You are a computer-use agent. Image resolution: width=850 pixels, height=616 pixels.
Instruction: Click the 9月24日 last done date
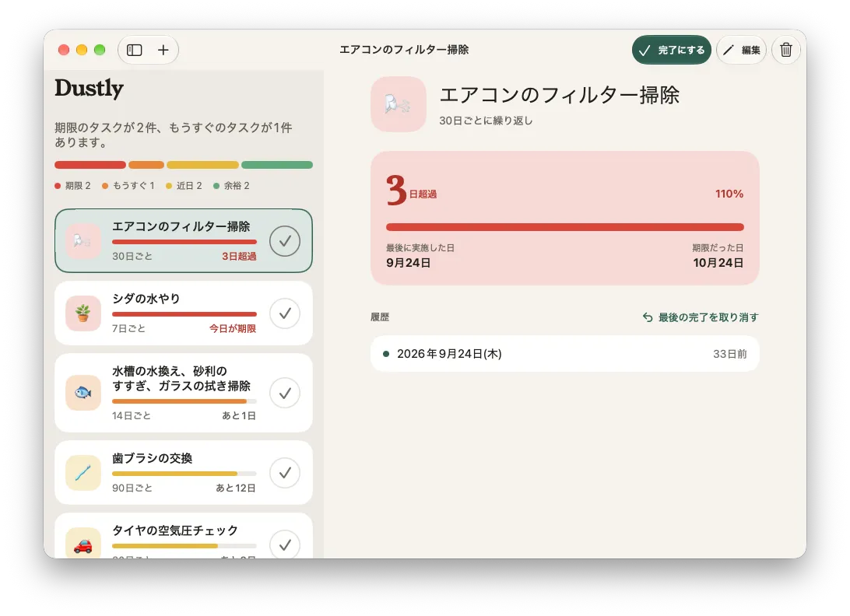408,263
